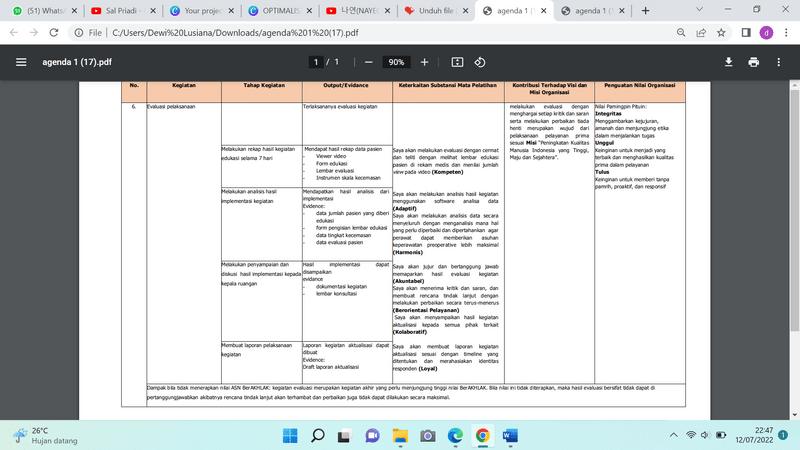Show hidden system tray icons

(673, 435)
